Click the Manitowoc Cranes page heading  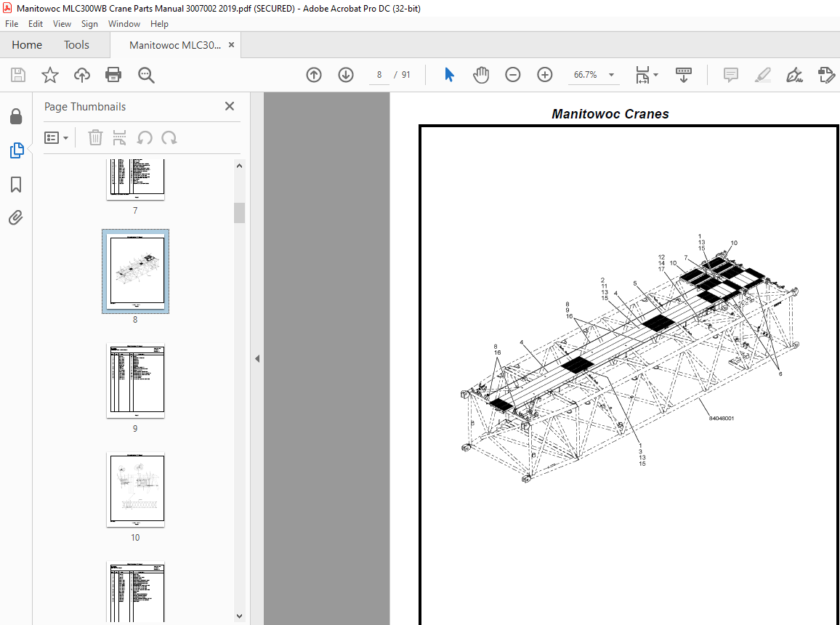pyautogui.click(x=610, y=114)
